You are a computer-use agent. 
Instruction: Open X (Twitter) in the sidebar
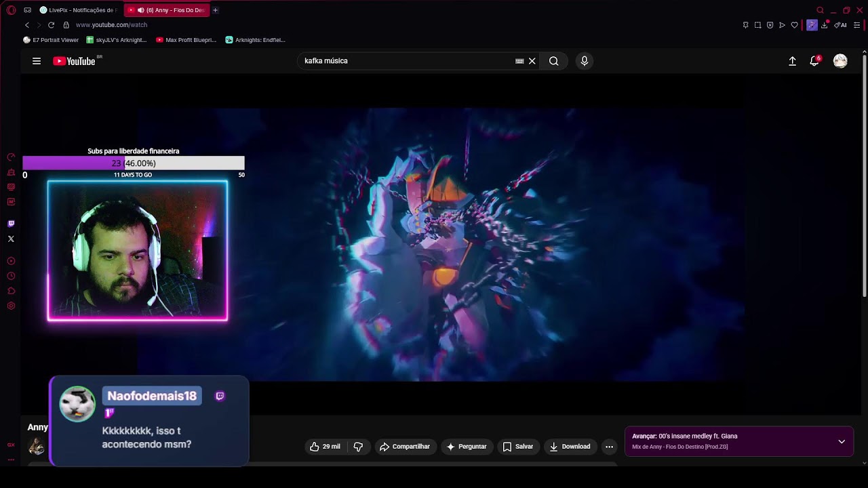pyautogui.click(x=11, y=239)
